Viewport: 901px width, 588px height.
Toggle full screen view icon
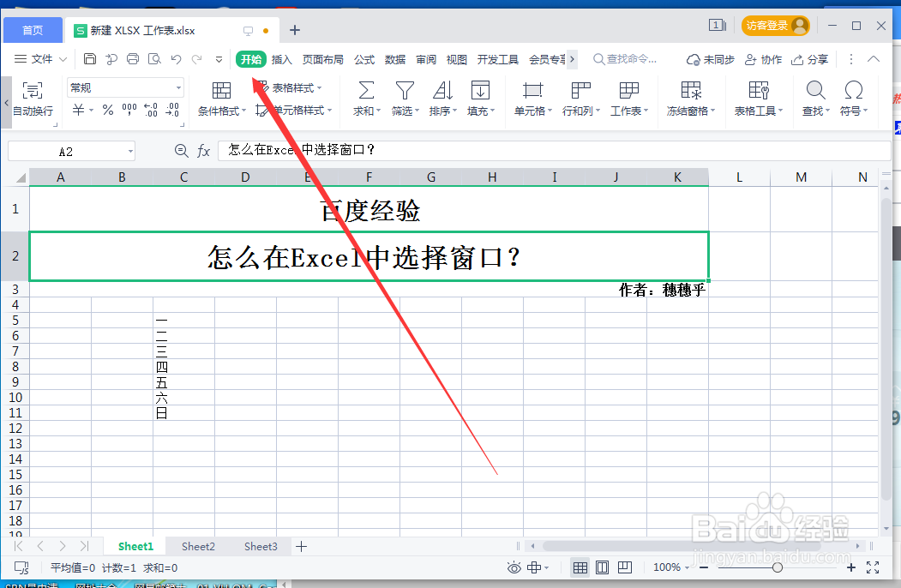(x=873, y=567)
